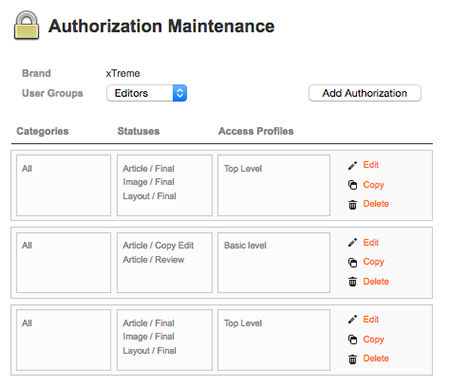The height and width of the screenshot is (386, 450).
Task: Click Image / Final in first row
Action: (148, 182)
